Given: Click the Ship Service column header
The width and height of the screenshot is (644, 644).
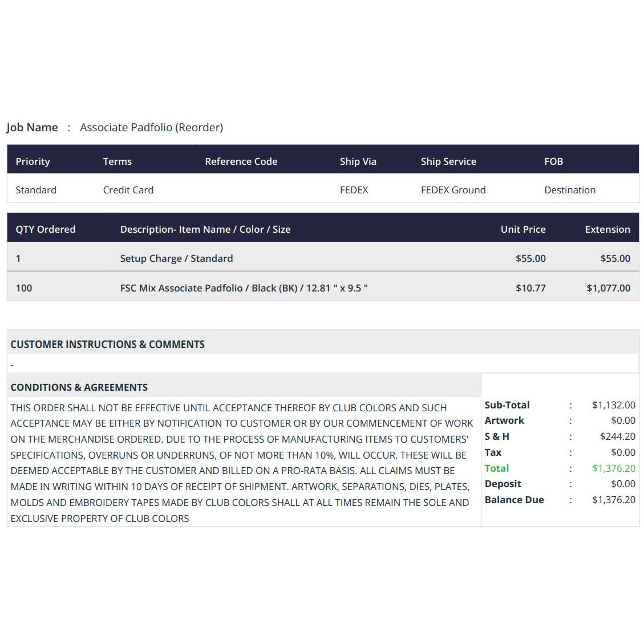Looking at the screenshot, I should coord(448,161).
